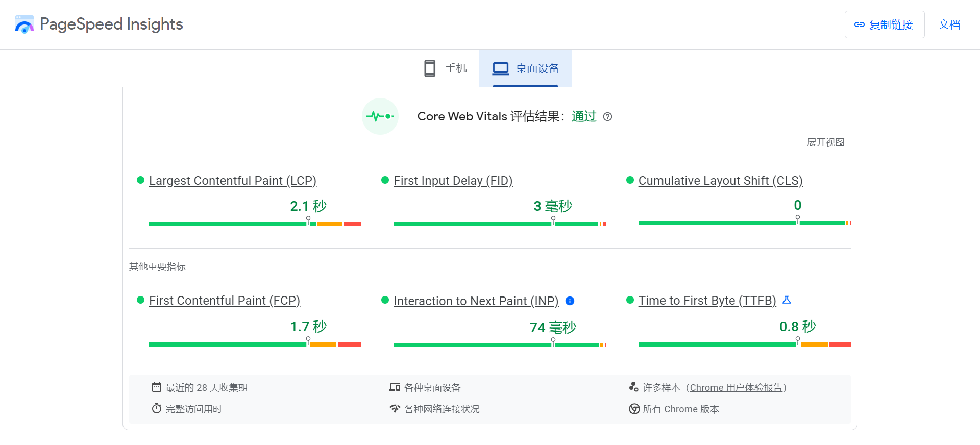Click the 所有 Chrome 版本 text
The width and height of the screenshot is (980, 445).
pyautogui.click(x=681, y=409)
